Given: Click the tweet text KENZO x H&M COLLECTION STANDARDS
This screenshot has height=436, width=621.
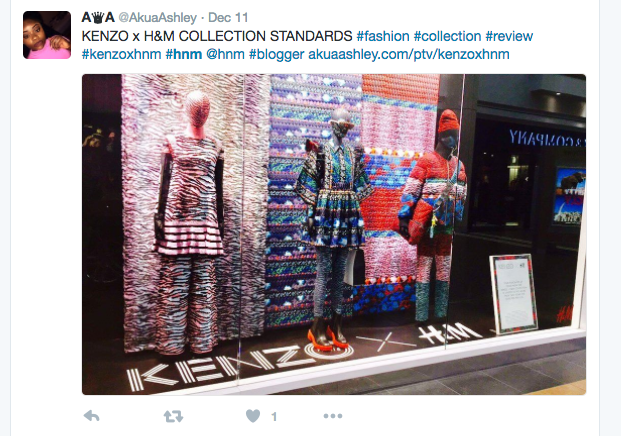Looking at the screenshot, I should (217, 36).
